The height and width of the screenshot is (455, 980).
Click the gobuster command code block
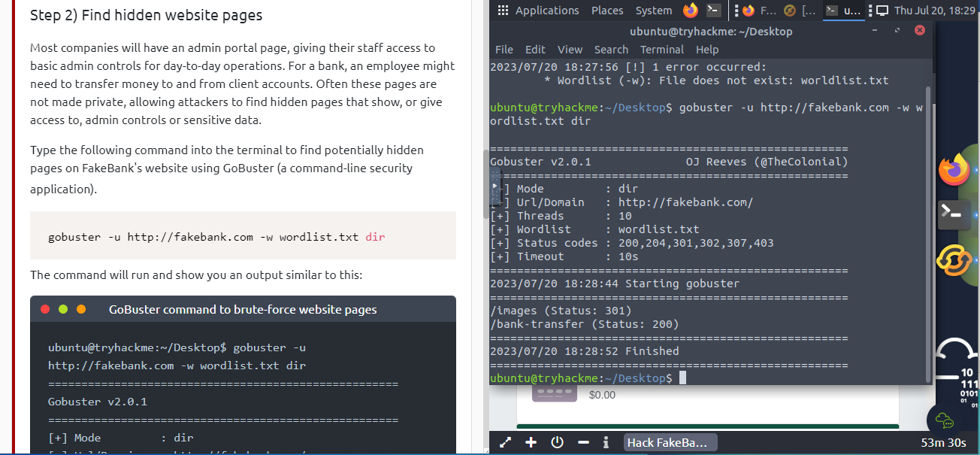click(x=243, y=236)
